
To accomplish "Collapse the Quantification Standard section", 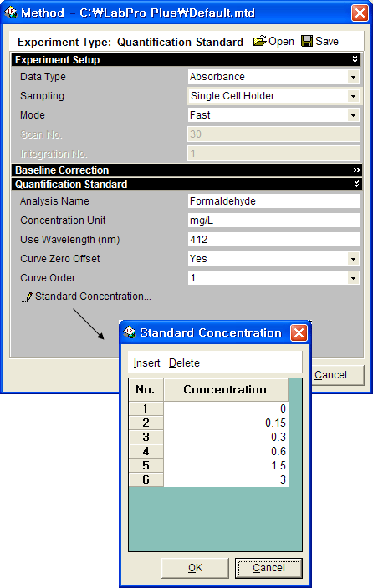I will (356, 184).
